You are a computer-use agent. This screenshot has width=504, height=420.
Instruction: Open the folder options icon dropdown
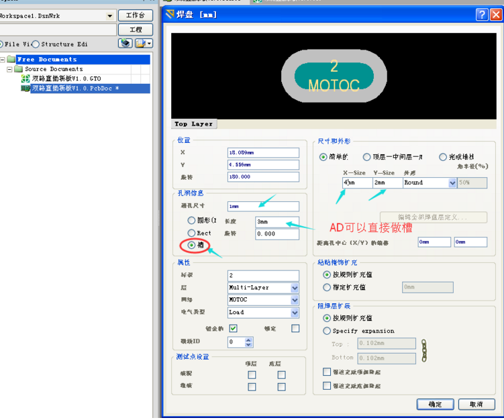[x=144, y=44]
